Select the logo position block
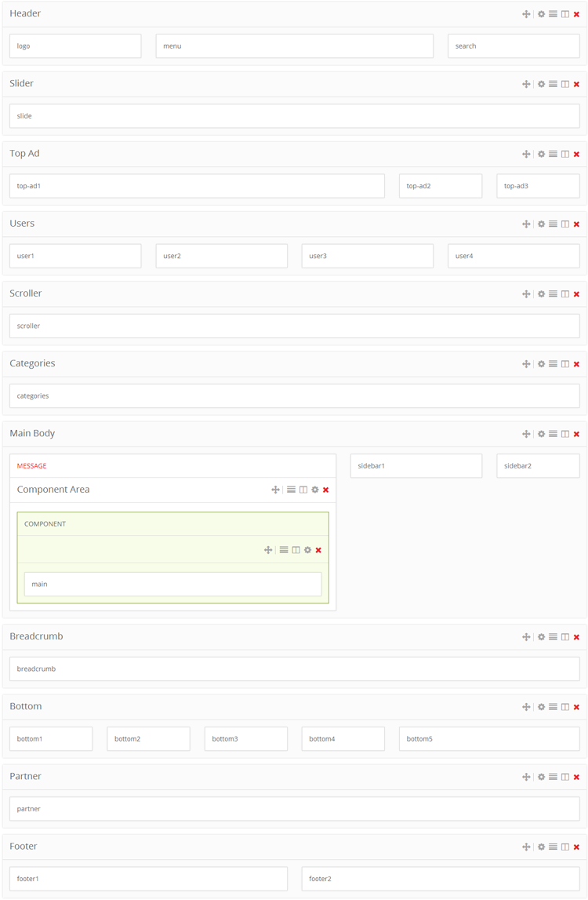This screenshot has width=588, height=900. [75, 46]
